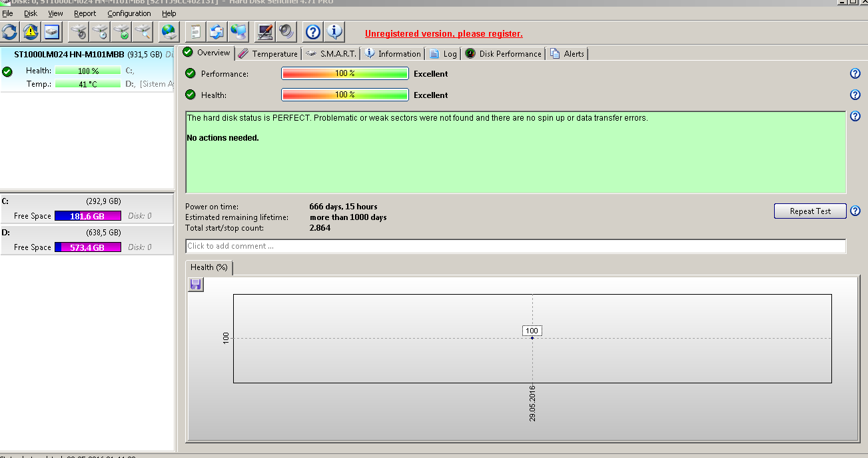The width and height of the screenshot is (868, 458).
Task: Click the 'Unregistered version, please register' link
Action: click(x=444, y=34)
